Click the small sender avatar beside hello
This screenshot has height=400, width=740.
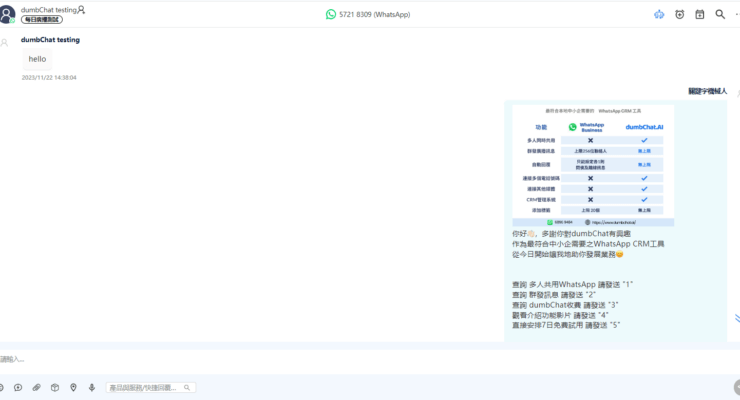[x=4, y=43]
